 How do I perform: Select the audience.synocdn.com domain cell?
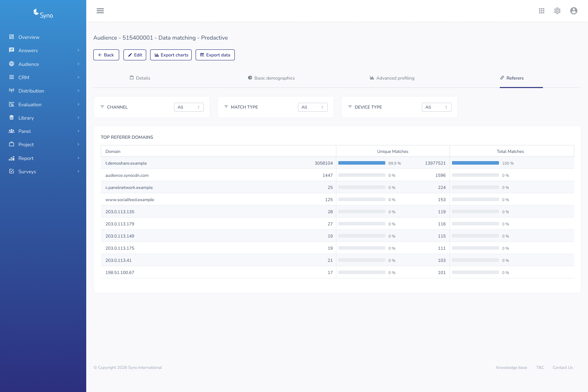127,175
